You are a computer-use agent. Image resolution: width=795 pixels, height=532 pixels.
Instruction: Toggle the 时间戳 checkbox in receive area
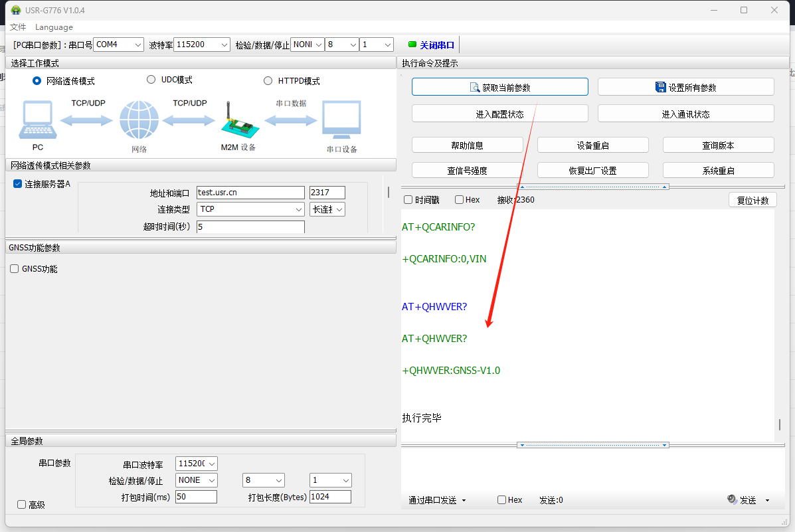pos(408,200)
